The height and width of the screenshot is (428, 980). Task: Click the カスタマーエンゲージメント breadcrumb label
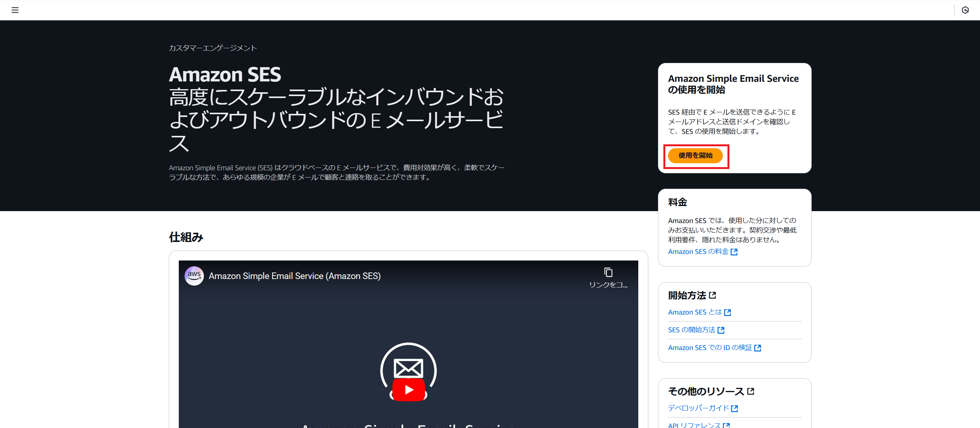[212, 47]
